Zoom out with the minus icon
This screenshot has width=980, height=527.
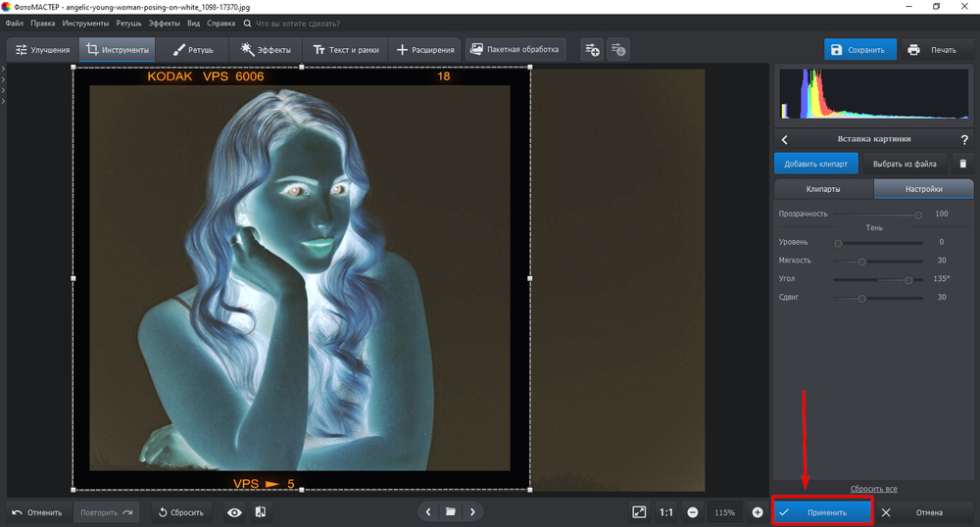point(693,511)
